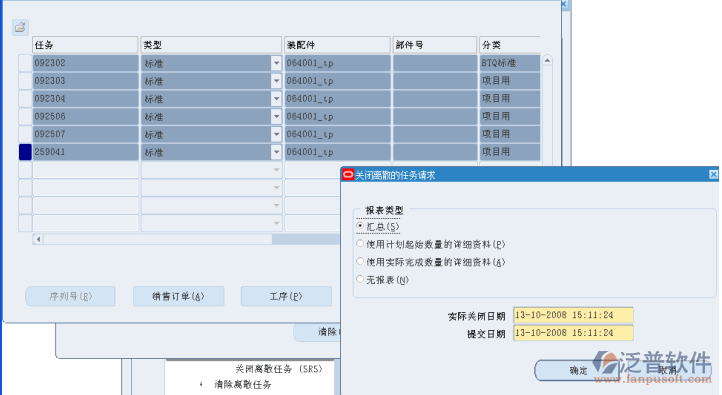
Task: Click the 销售订单(A) button
Action: click(179, 296)
